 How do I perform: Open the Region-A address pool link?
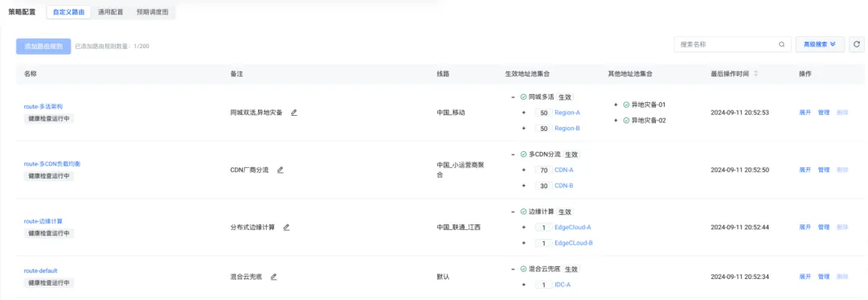click(567, 113)
